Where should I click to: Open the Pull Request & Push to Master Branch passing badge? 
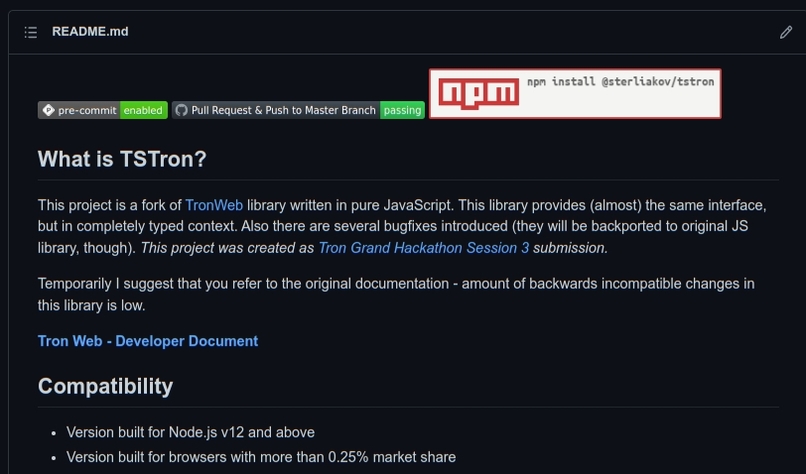click(298, 110)
